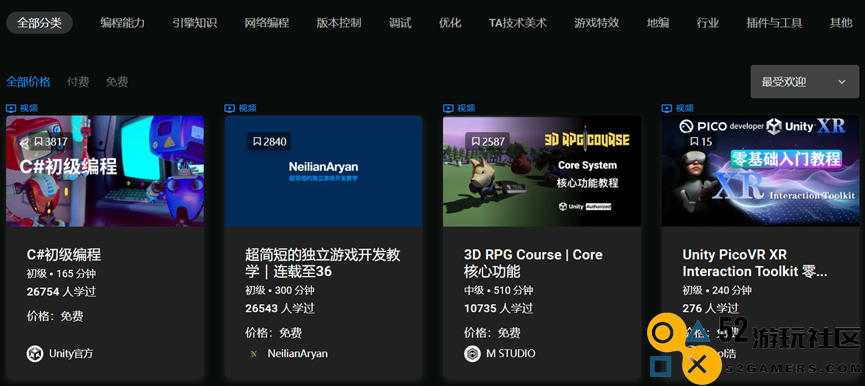
Task: Click the M STUDIO author avatar icon
Action: pos(472,353)
